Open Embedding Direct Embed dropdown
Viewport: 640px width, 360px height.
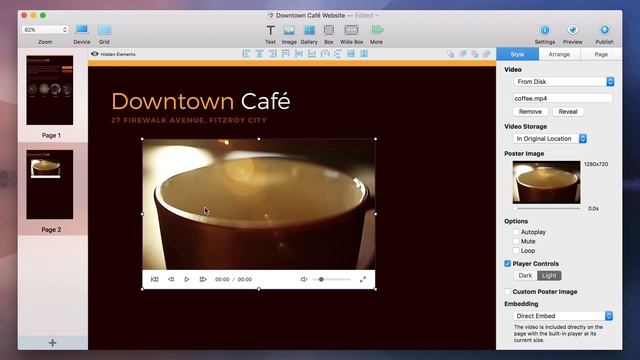(x=563, y=316)
